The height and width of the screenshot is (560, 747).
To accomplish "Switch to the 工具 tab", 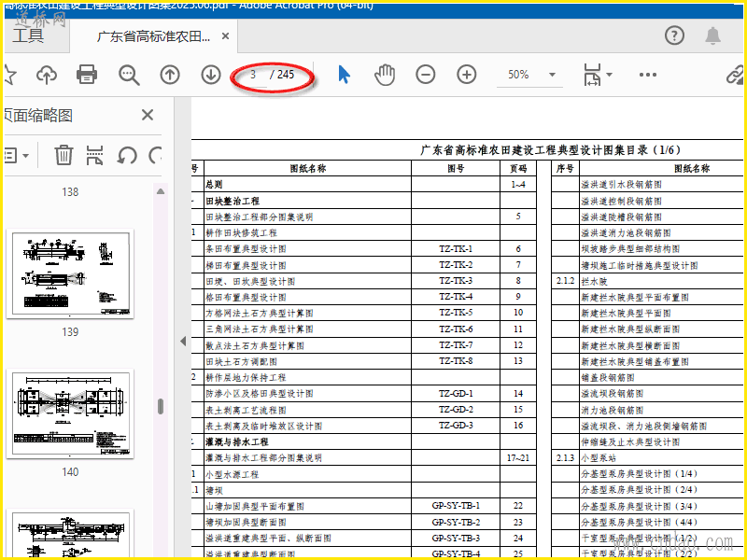I will click(29, 35).
